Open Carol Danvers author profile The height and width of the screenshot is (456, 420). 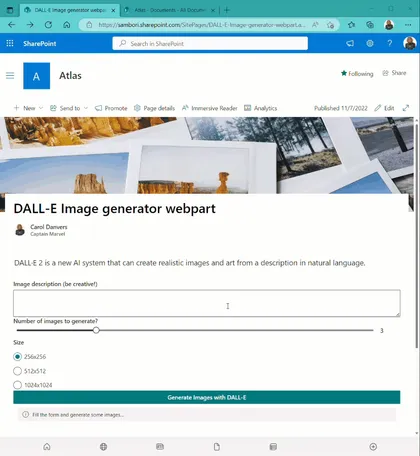coord(49,227)
